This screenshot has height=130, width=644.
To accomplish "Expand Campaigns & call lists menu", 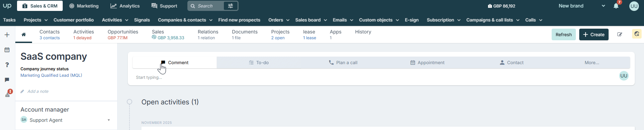I will tap(493, 20).
